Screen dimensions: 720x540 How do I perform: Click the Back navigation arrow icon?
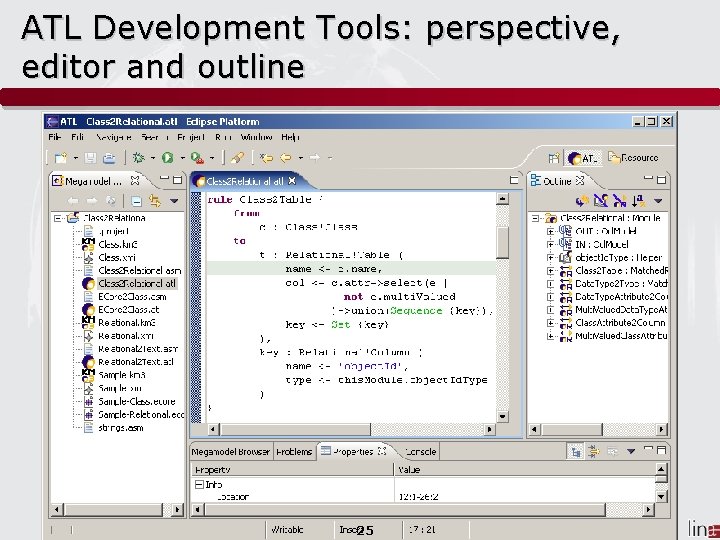(x=286, y=158)
